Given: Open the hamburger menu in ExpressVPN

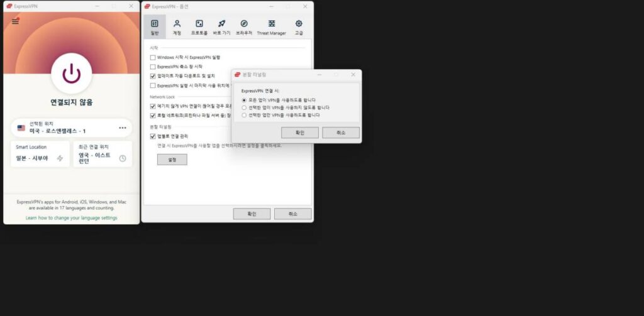Looking at the screenshot, I should tap(15, 21).
